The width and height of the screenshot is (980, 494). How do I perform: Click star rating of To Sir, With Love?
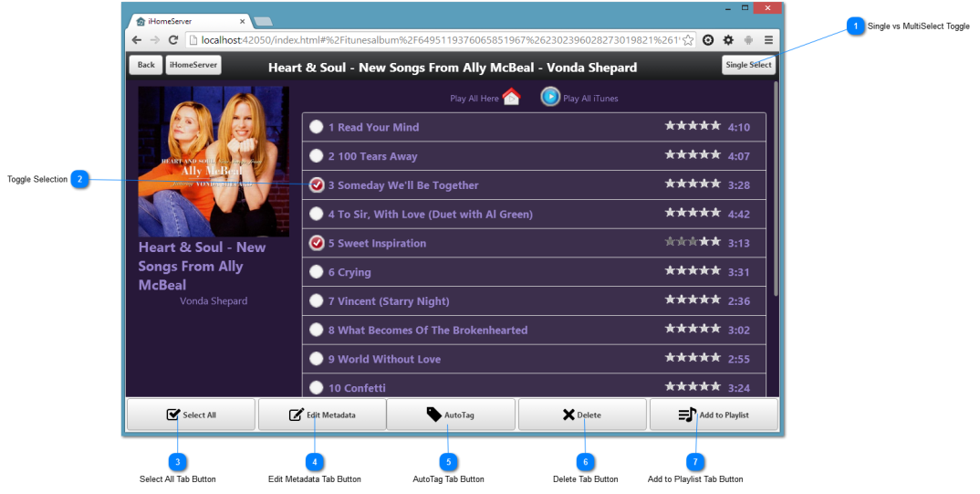[693, 213]
